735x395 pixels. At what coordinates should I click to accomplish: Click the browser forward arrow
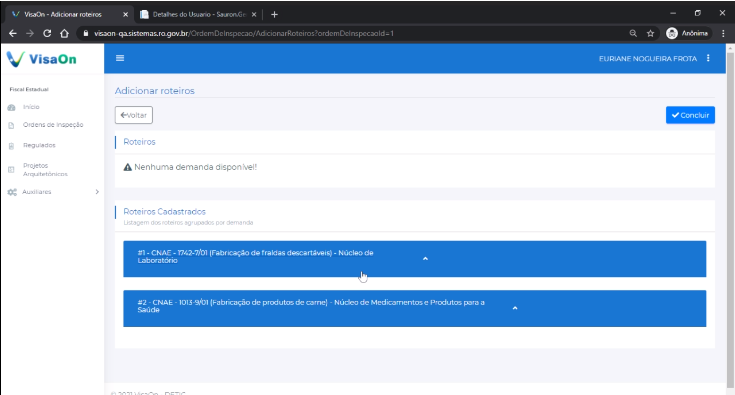(30, 33)
